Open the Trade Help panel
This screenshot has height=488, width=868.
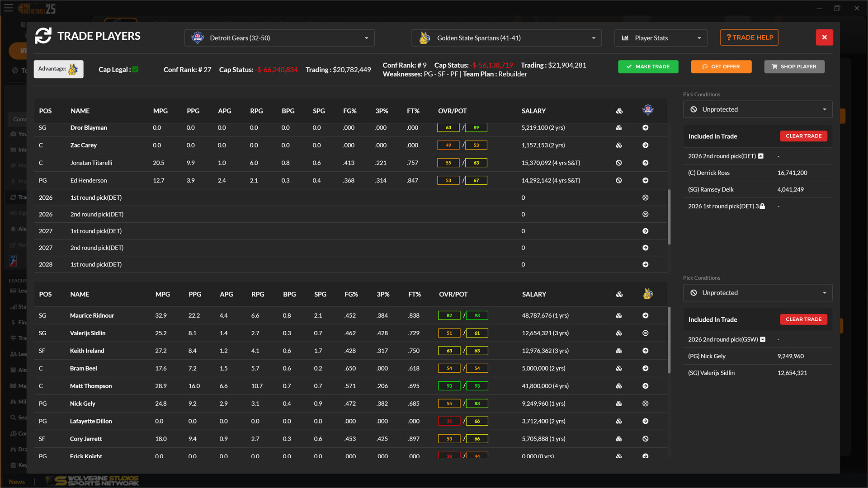pyautogui.click(x=749, y=38)
